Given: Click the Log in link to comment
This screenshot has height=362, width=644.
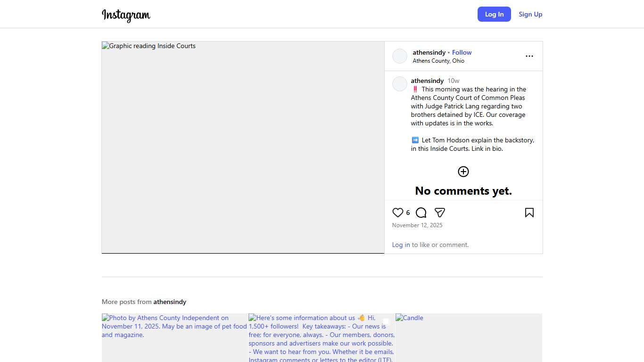Looking at the screenshot, I should [x=401, y=245].
